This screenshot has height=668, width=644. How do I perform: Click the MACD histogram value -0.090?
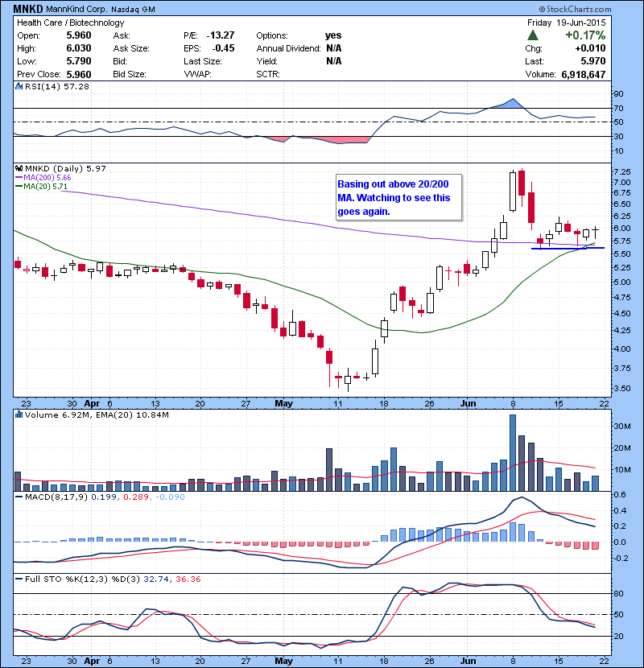pyautogui.click(x=169, y=497)
